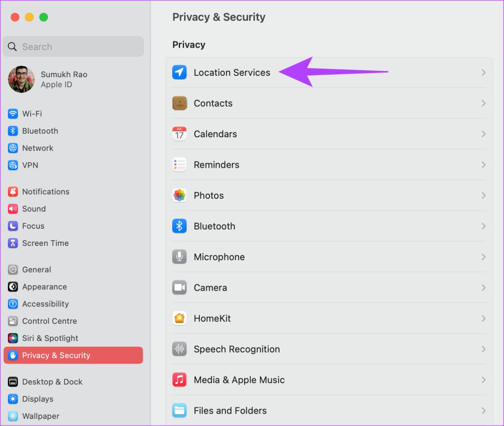The image size is (504, 426).
Task: Open Focus settings from sidebar
Action: pos(34,226)
